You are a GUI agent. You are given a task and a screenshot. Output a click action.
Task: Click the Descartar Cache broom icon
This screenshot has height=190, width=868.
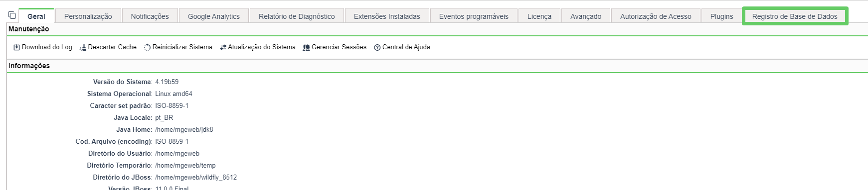tap(83, 47)
